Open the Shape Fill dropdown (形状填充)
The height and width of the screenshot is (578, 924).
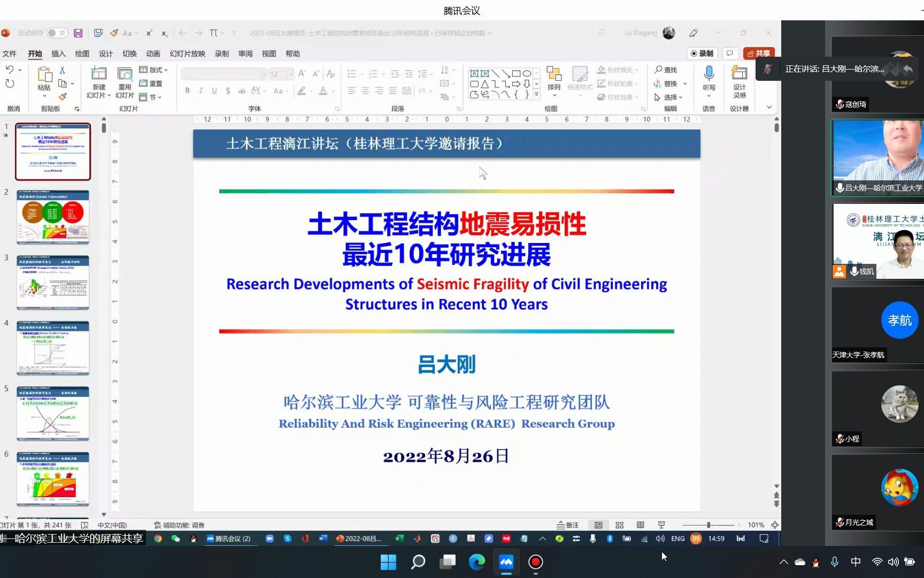pos(618,70)
